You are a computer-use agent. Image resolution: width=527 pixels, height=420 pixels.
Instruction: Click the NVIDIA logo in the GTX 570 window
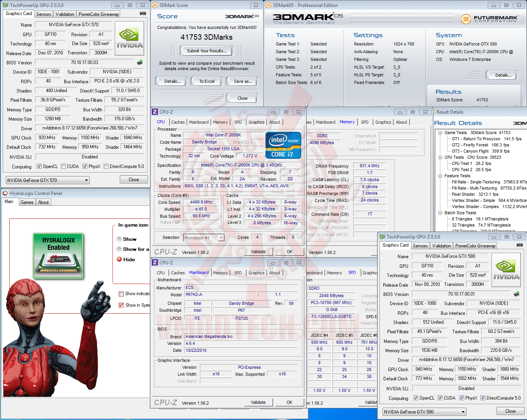point(129,38)
